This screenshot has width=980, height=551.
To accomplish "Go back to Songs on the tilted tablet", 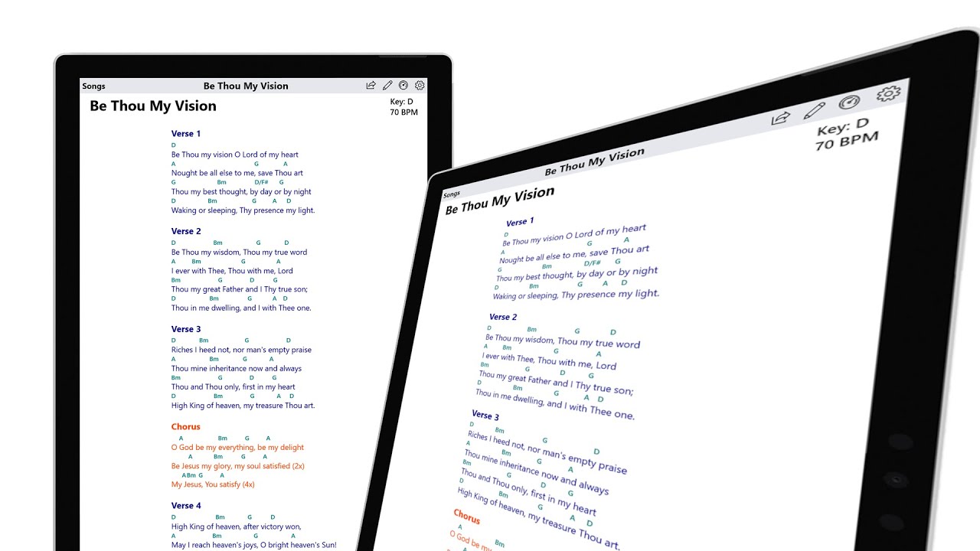I will pos(452,194).
